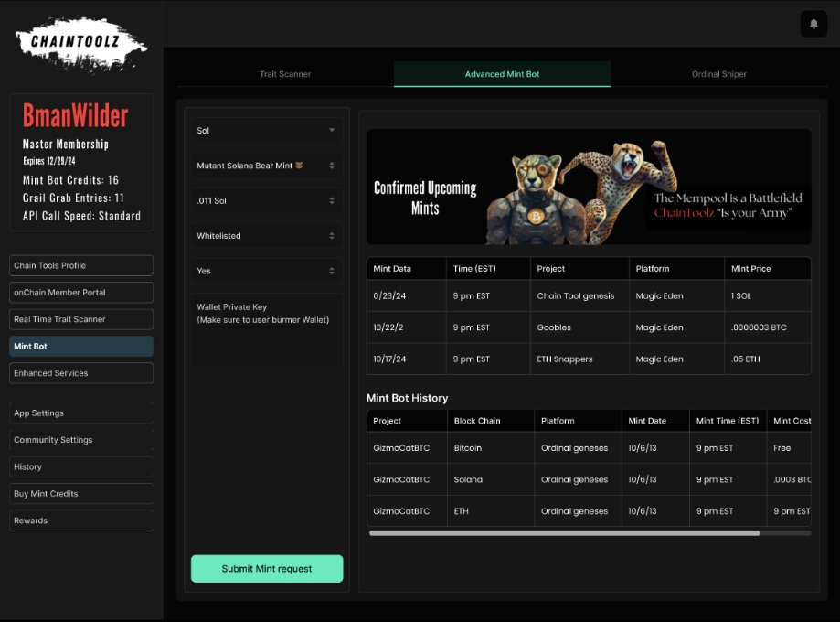The height and width of the screenshot is (622, 840).
Task: Open Chain Tools Profile
Action: click(x=81, y=265)
